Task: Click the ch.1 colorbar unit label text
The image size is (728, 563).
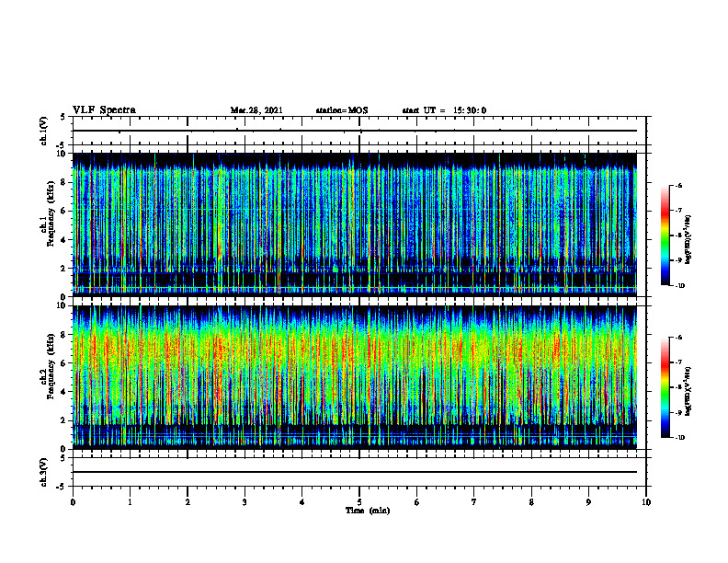Action: tap(689, 239)
